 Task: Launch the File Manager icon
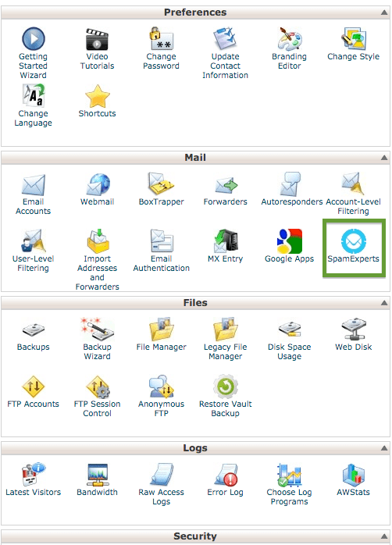[161, 329]
